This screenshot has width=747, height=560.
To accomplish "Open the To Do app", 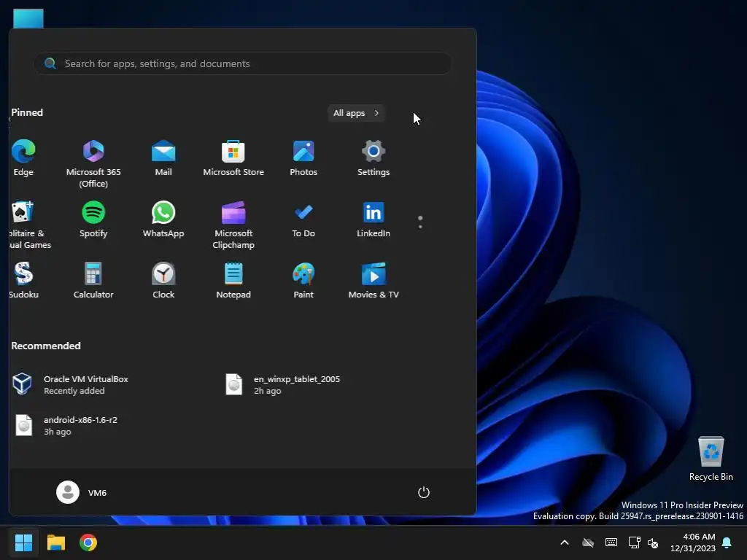I will point(303,219).
